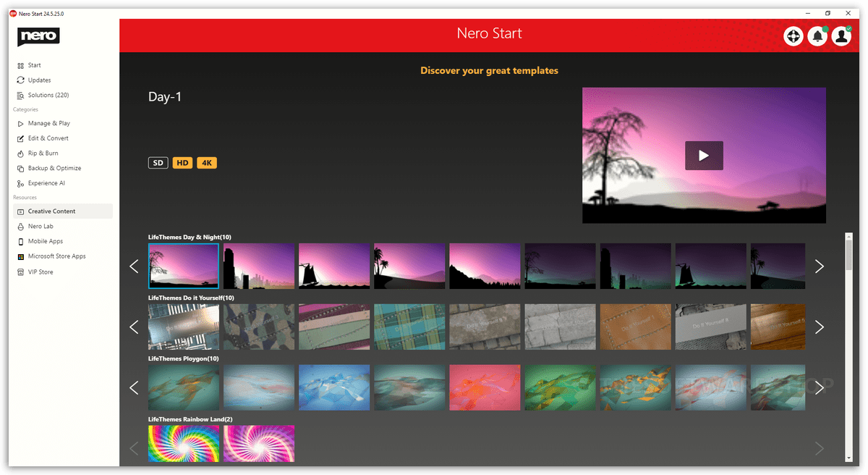The image size is (868, 475).
Task: Open the help target icon in header
Action: pos(793,35)
